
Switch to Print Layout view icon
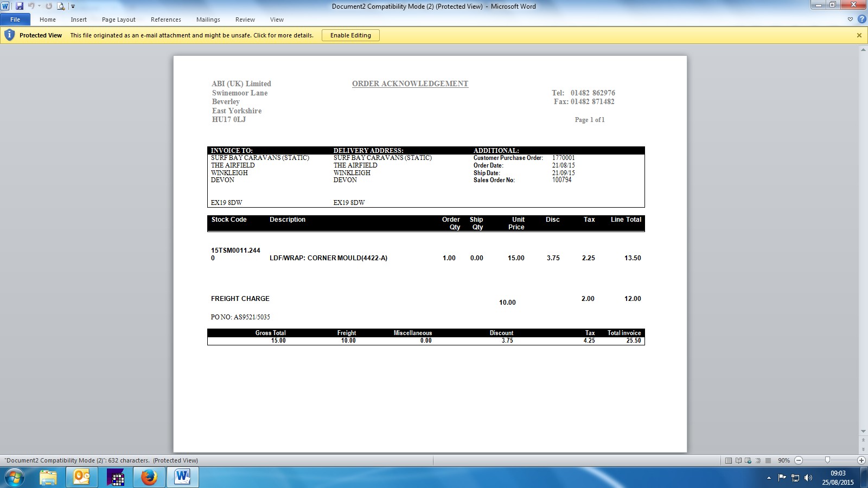click(729, 460)
